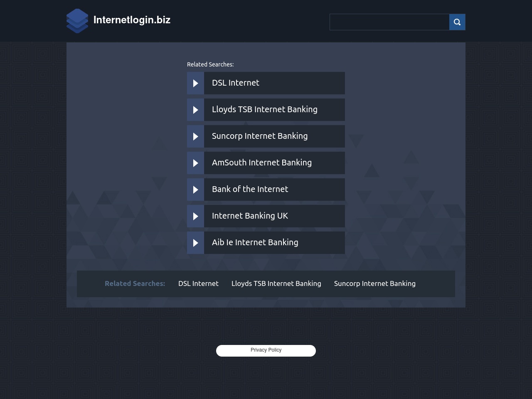Click the arrow icon beside Lloyds TSB Internet Banking
This screenshot has width=532, height=399.
click(195, 110)
